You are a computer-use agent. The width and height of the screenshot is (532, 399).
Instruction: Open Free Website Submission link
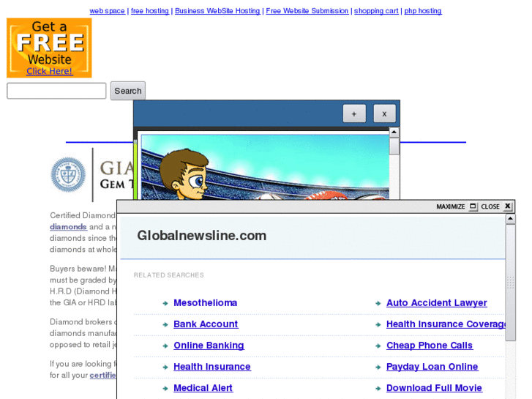click(307, 11)
